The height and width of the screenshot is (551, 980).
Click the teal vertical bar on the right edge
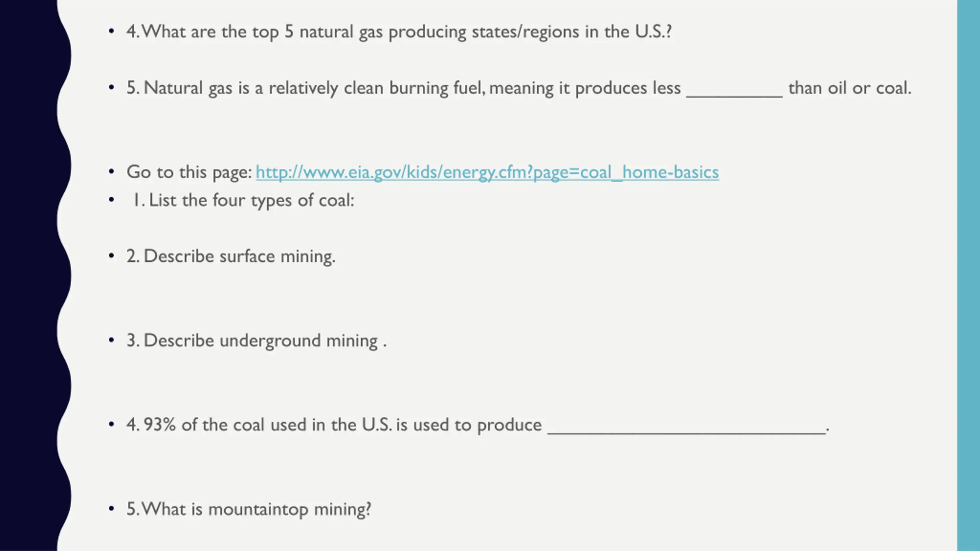pos(969,275)
